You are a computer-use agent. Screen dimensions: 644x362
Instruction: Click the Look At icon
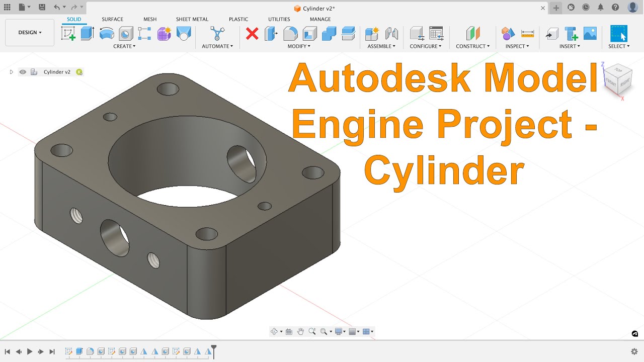289,331
